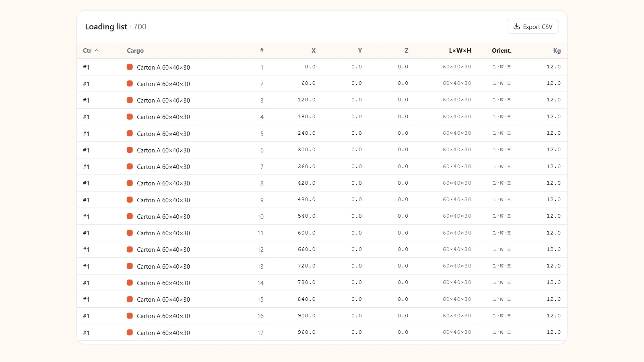Click the L×W×H column header
The height and width of the screenshot is (362, 644).
pyautogui.click(x=460, y=51)
